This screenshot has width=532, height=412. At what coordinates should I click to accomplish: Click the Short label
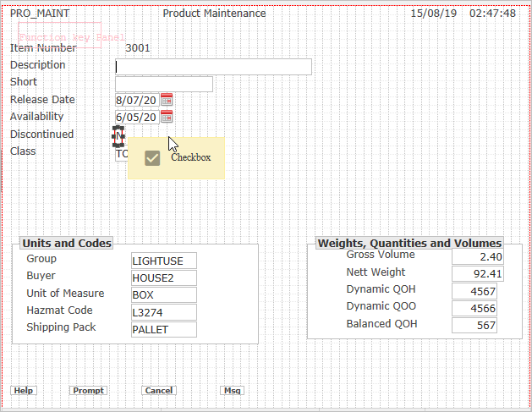pos(24,82)
